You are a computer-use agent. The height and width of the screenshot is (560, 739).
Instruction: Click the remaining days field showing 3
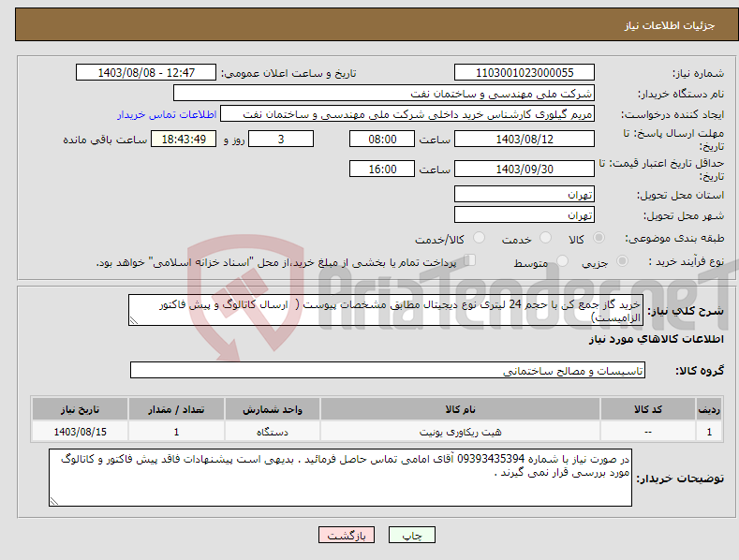pos(281,139)
